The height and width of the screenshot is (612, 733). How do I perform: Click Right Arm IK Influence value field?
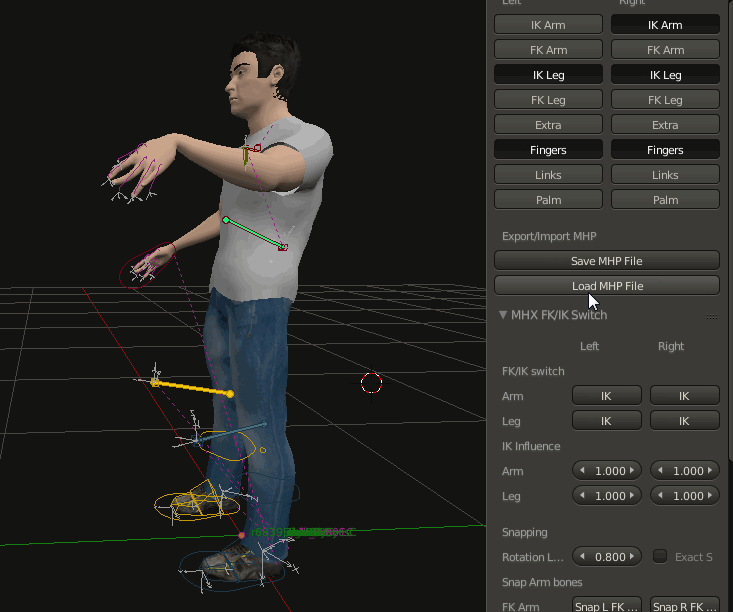[x=684, y=470]
